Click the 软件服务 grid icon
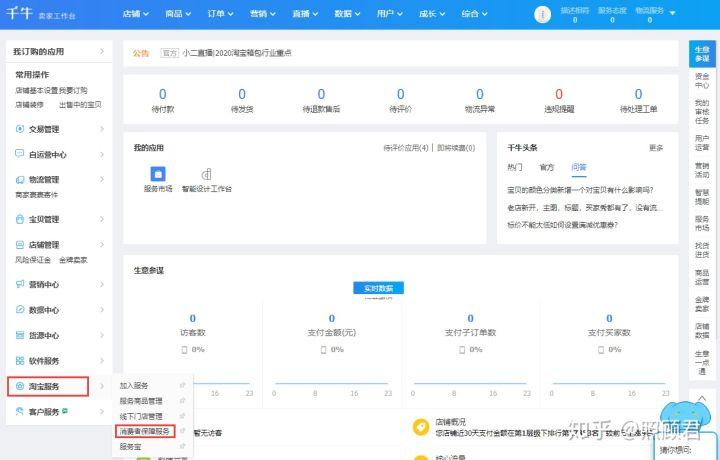The height and width of the screenshot is (460, 720). click(x=20, y=360)
